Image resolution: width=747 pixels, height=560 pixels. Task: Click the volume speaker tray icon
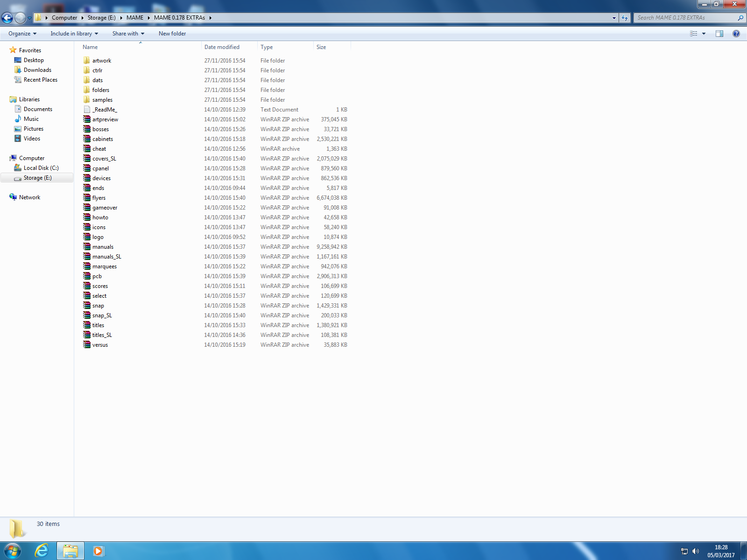(696, 551)
